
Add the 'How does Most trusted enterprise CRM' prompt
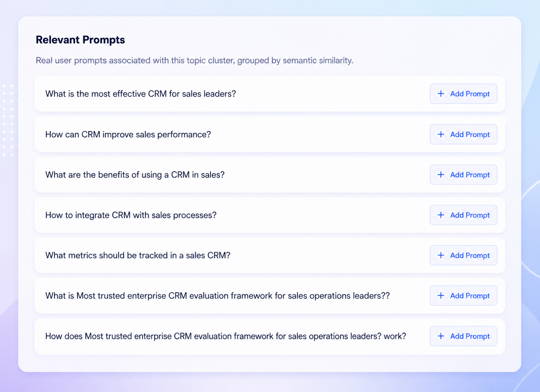pyautogui.click(x=463, y=336)
